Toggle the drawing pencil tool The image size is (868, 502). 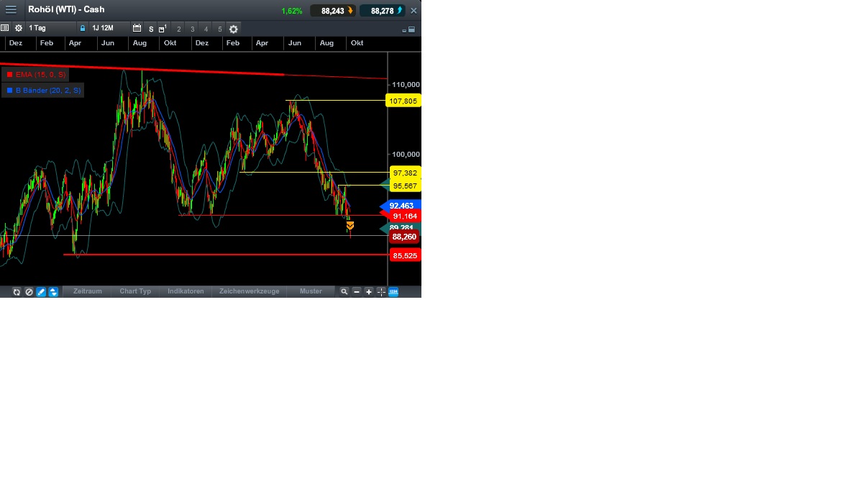pyautogui.click(x=40, y=291)
